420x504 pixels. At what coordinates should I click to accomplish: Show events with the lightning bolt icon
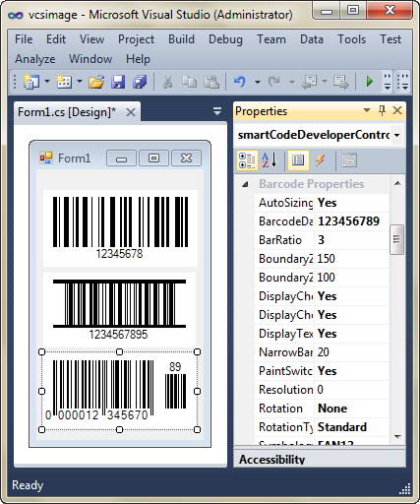point(321,160)
